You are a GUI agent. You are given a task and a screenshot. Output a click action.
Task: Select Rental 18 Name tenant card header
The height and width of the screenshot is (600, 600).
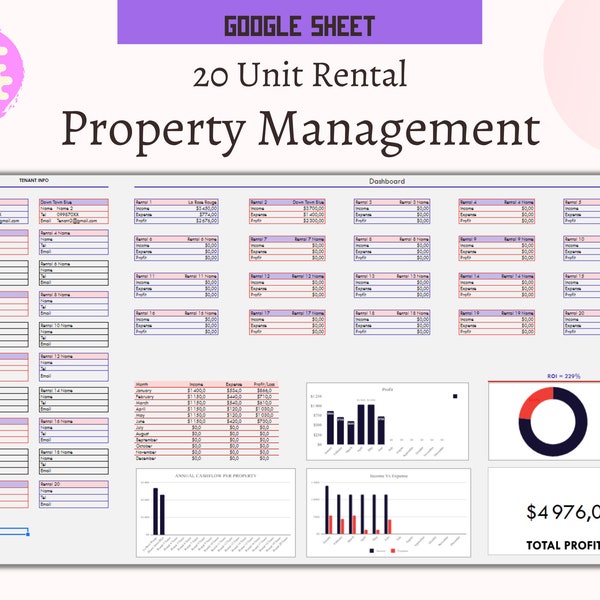74,452
